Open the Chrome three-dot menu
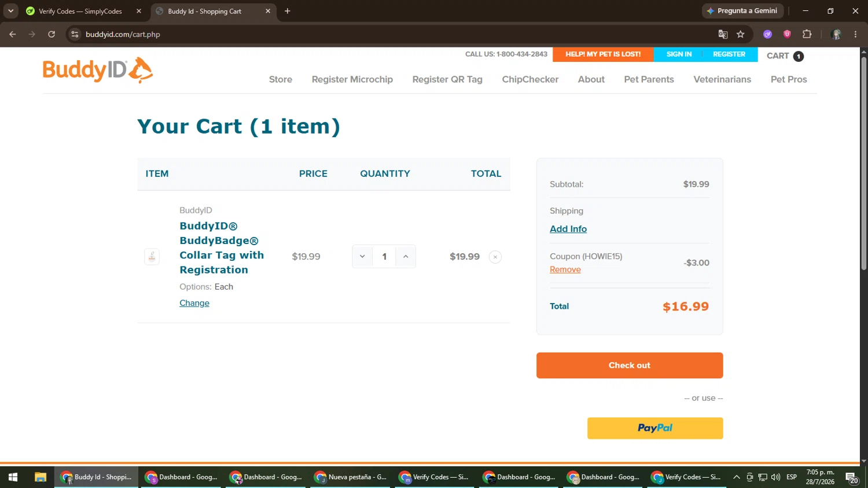 (856, 34)
